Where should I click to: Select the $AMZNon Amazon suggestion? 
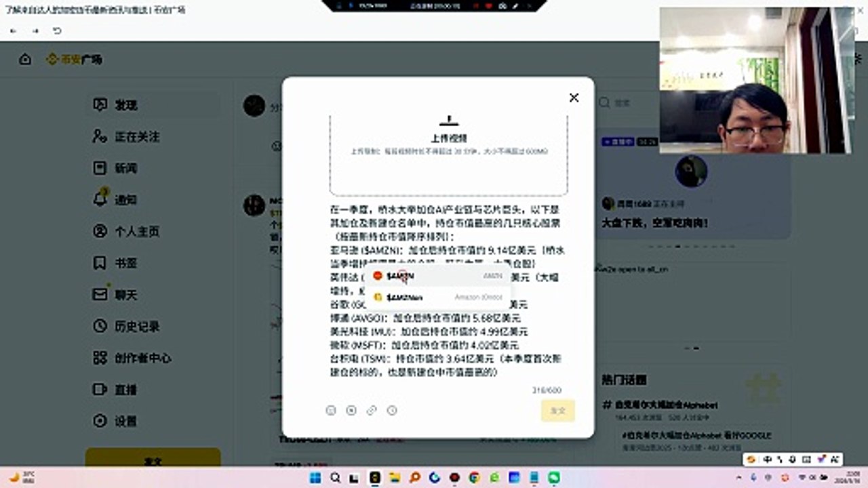point(437,297)
